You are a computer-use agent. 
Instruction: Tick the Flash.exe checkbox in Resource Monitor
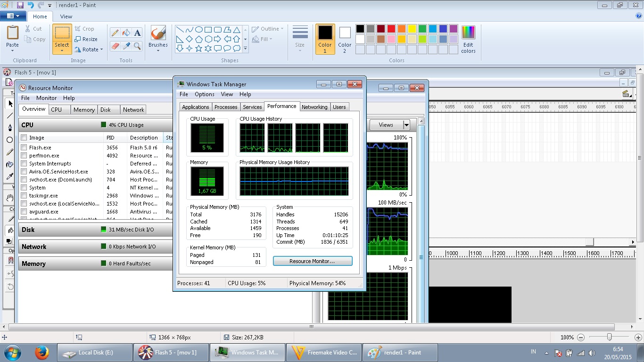pyautogui.click(x=24, y=148)
